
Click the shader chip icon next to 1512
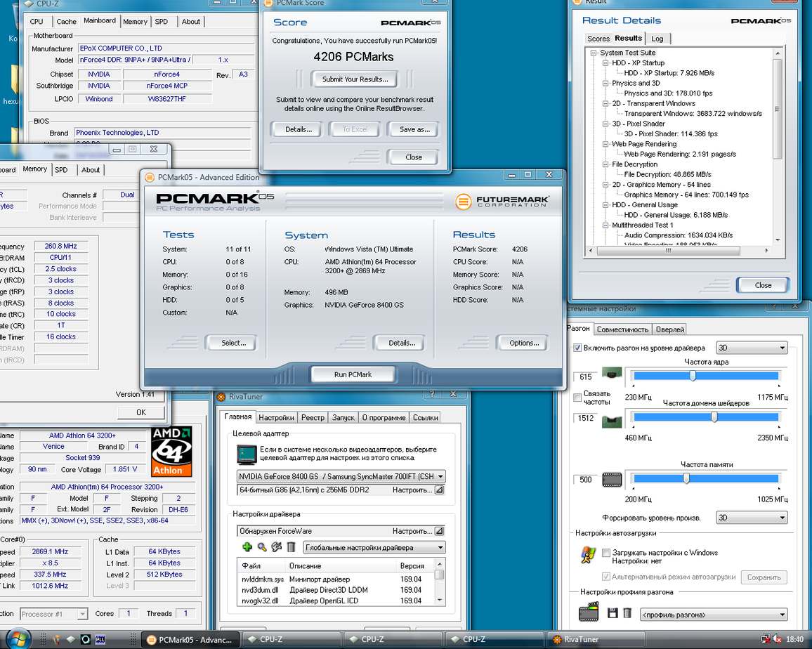pyautogui.click(x=612, y=421)
